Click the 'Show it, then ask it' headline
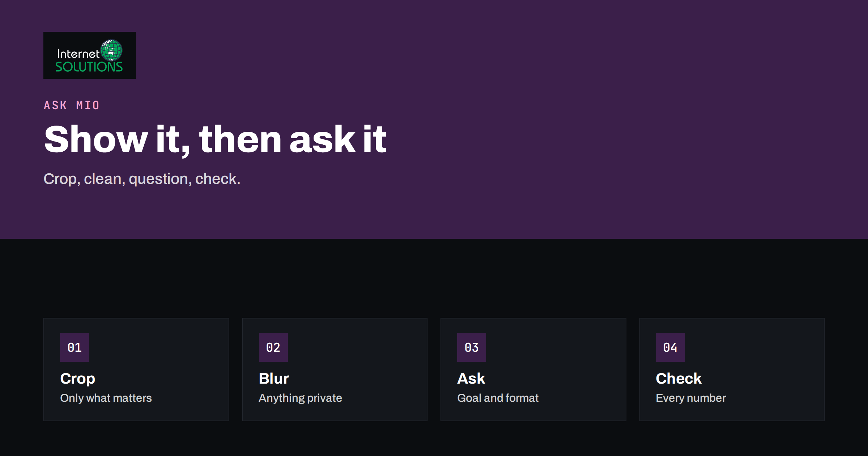868x456 pixels. pyautogui.click(x=215, y=140)
